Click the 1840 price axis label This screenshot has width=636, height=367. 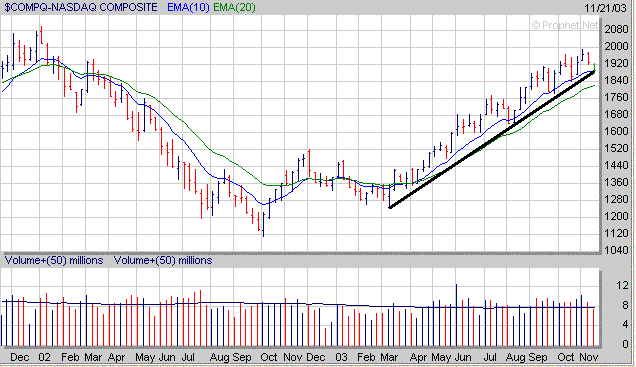[616, 80]
